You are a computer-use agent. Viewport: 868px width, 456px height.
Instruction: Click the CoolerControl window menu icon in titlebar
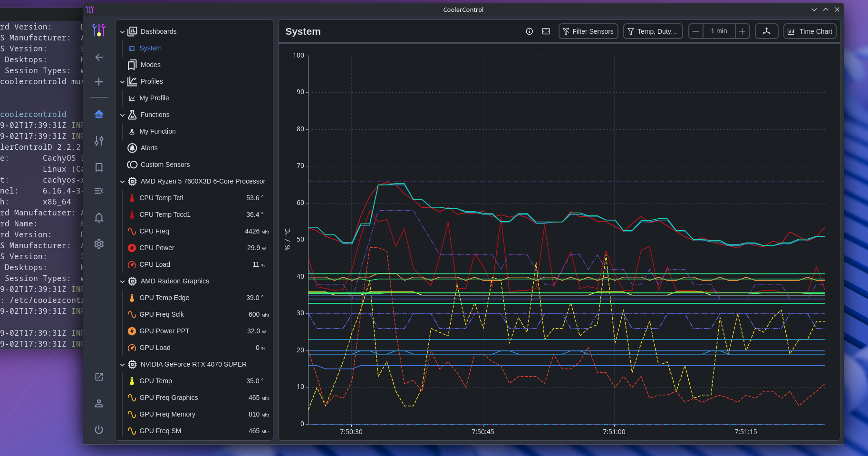coord(90,10)
